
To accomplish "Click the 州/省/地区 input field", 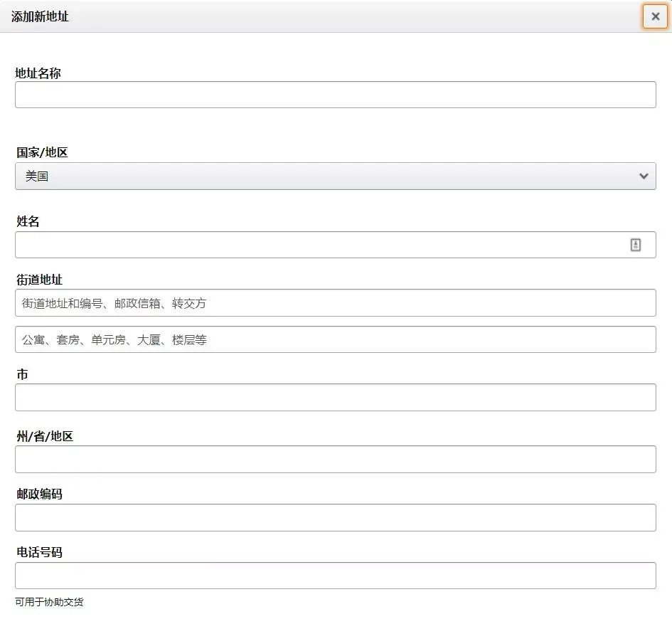I will pyautogui.click(x=335, y=460).
